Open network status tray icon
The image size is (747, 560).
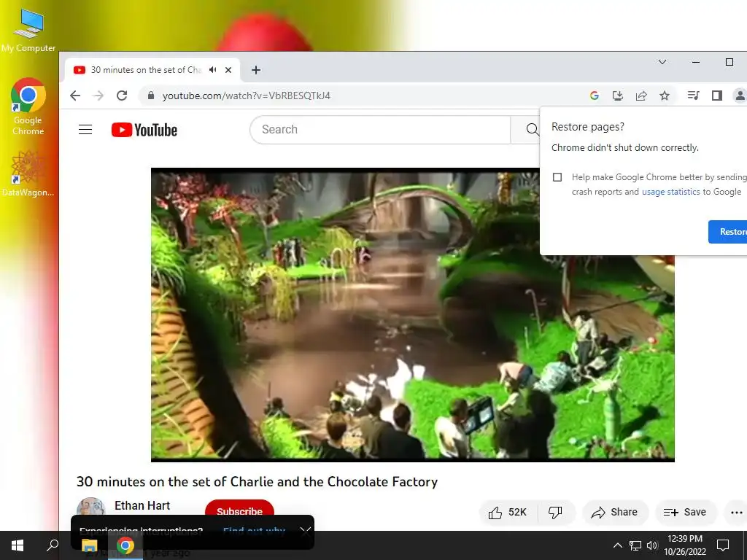635,545
